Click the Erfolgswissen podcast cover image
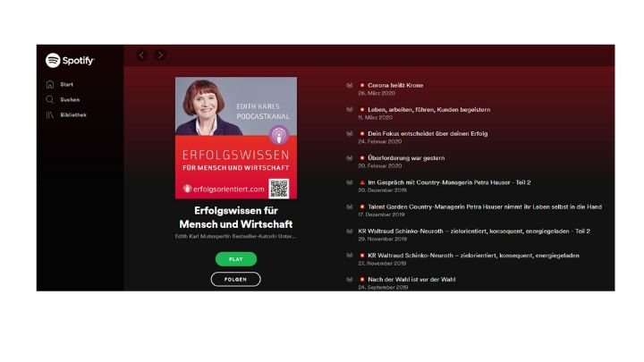This screenshot has width=644, height=362. pyautogui.click(x=236, y=138)
